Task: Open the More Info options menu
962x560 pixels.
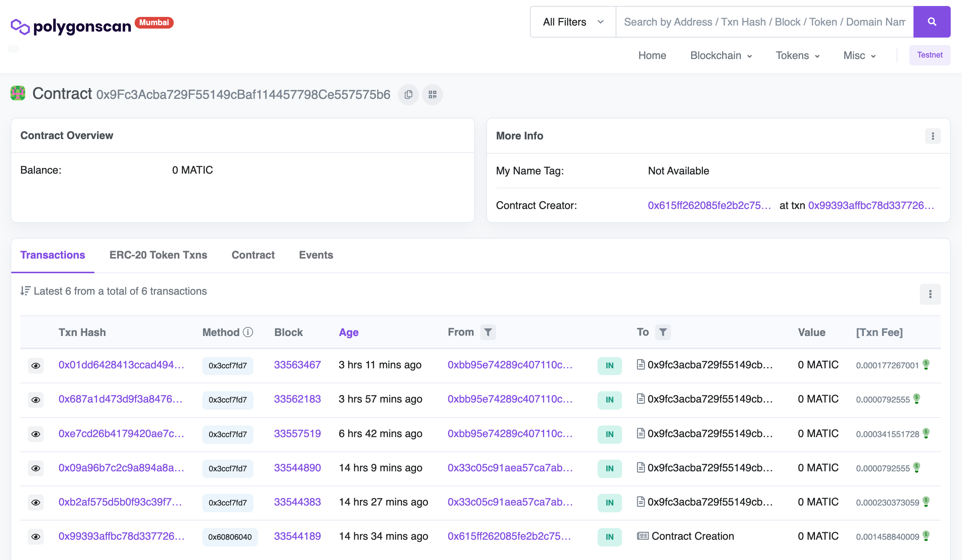Action: (933, 136)
